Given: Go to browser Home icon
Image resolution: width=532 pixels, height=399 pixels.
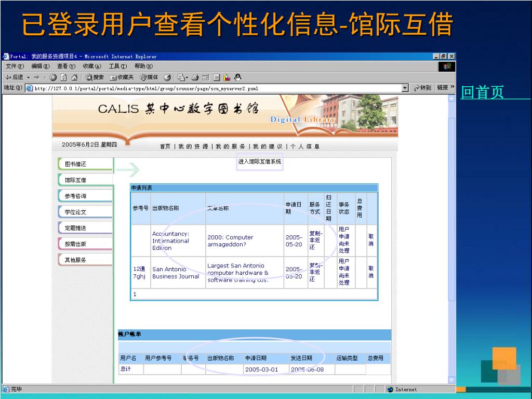Looking at the screenshot, I should (74, 77).
